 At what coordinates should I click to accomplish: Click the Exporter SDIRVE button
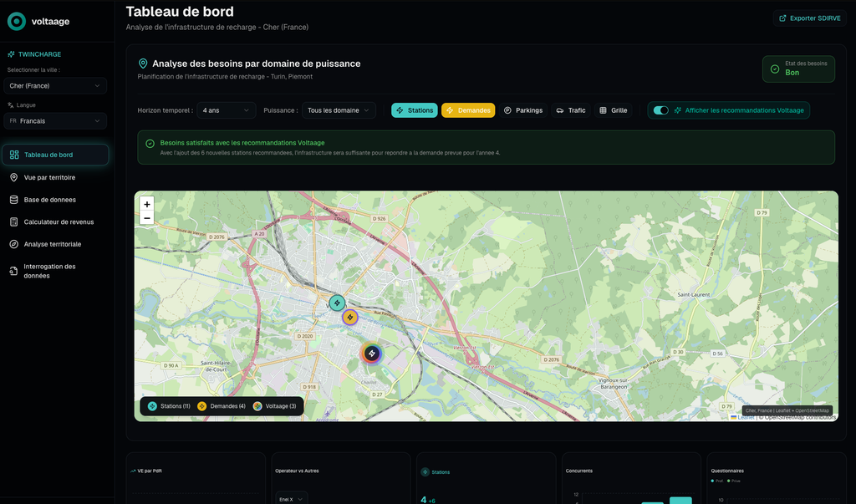pos(809,18)
